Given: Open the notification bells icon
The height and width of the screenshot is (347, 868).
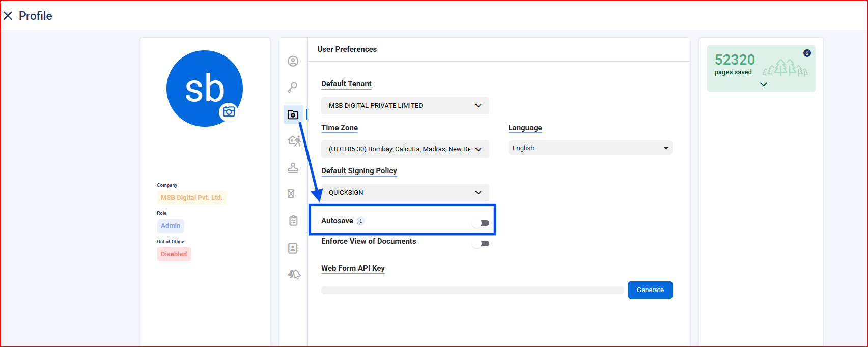Looking at the screenshot, I should (x=294, y=274).
